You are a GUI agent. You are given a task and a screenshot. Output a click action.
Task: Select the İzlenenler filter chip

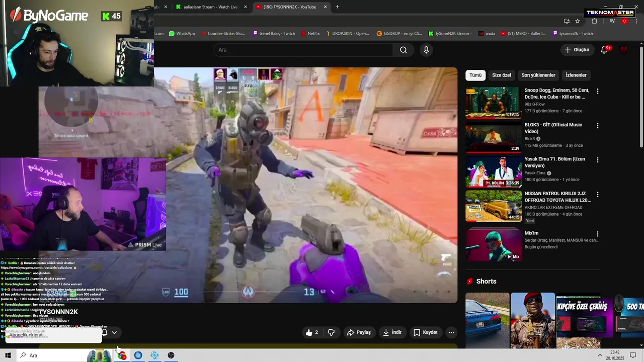(576, 75)
